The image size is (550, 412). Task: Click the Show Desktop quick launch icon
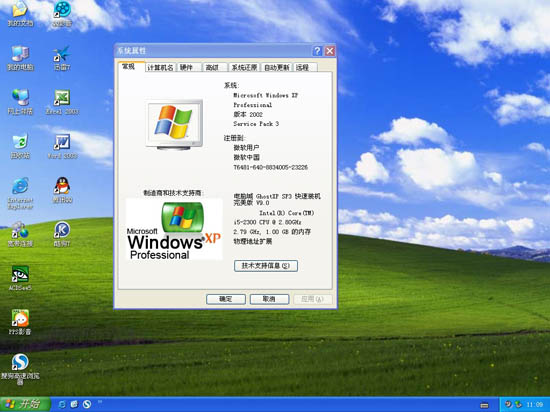(x=74, y=404)
